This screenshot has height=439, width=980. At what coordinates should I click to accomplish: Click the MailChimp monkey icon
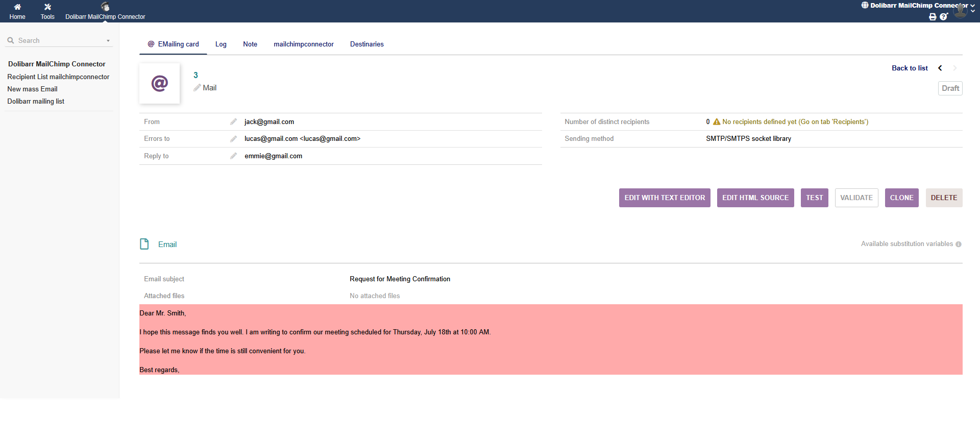tap(105, 7)
